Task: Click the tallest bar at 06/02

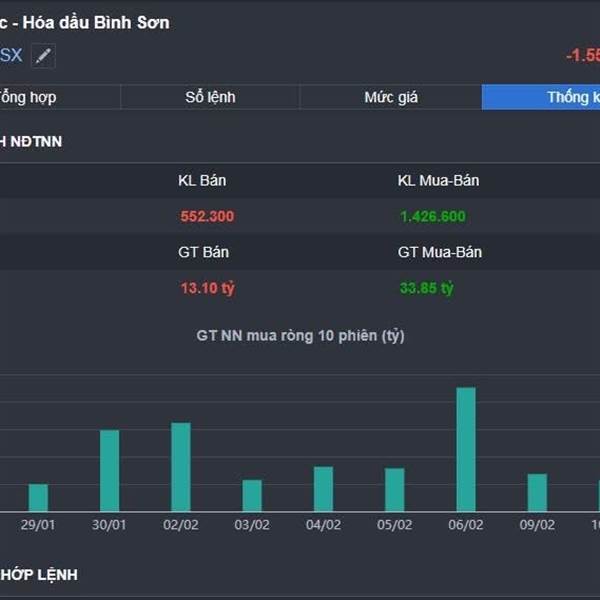Action: tap(466, 450)
